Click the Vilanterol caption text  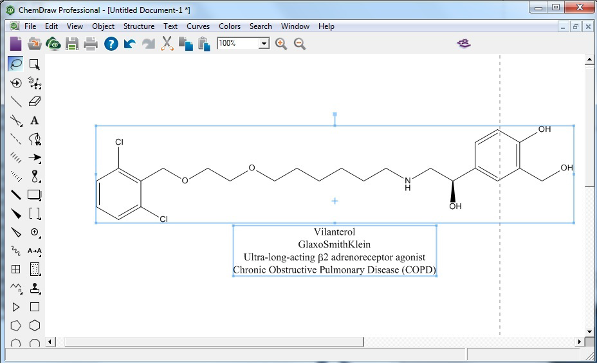pyautogui.click(x=335, y=232)
